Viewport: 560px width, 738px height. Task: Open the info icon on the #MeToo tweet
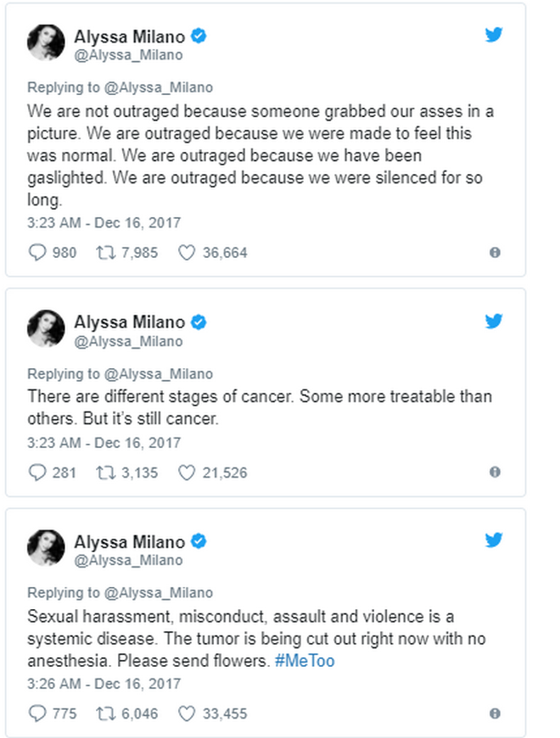pos(495,713)
